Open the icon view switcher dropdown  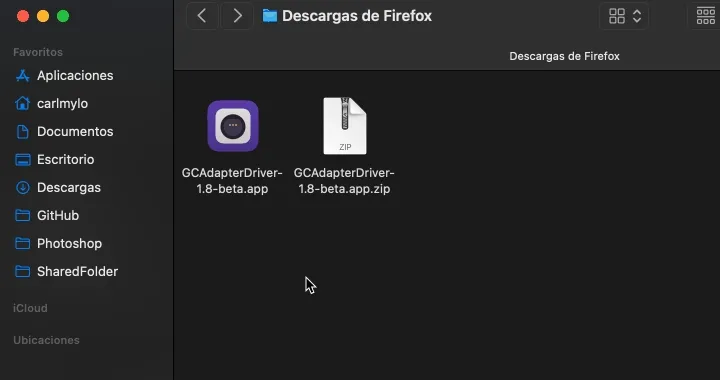(x=624, y=16)
